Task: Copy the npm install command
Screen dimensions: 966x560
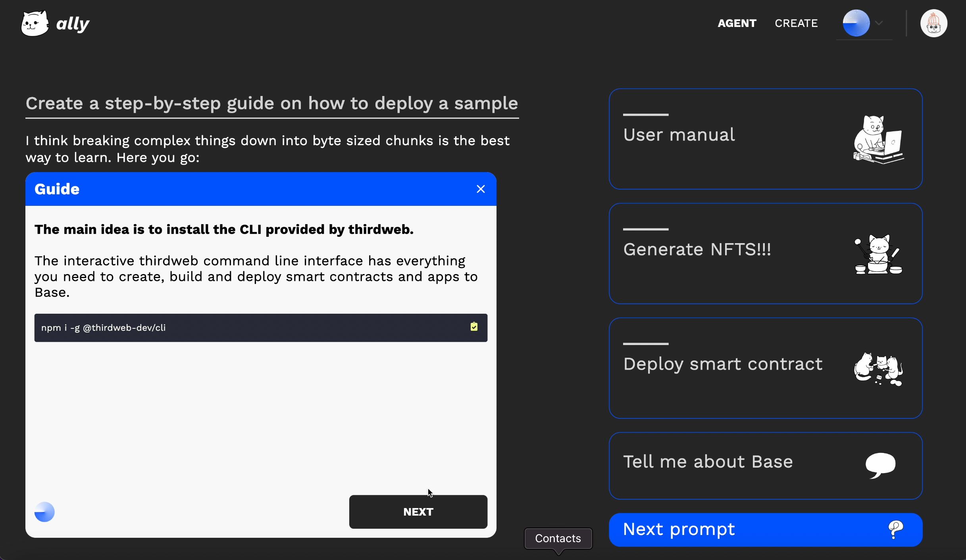Action: 474,327
